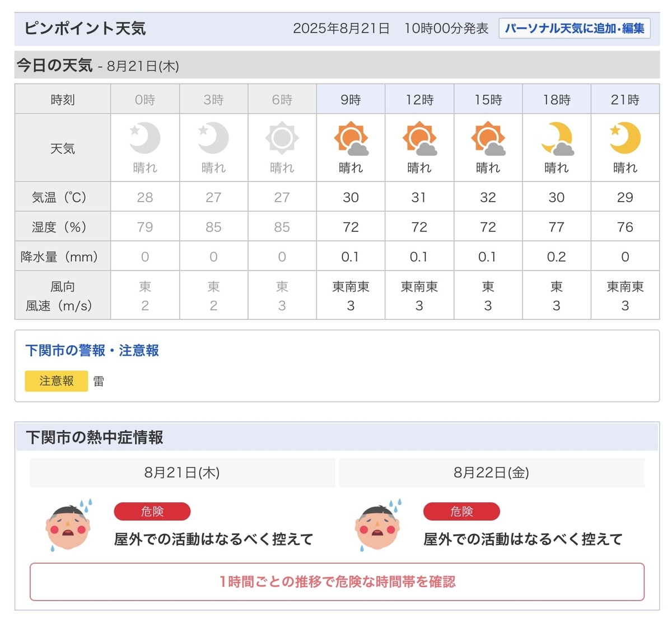
Task: Select the 0時 column header
Action: pos(145,100)
